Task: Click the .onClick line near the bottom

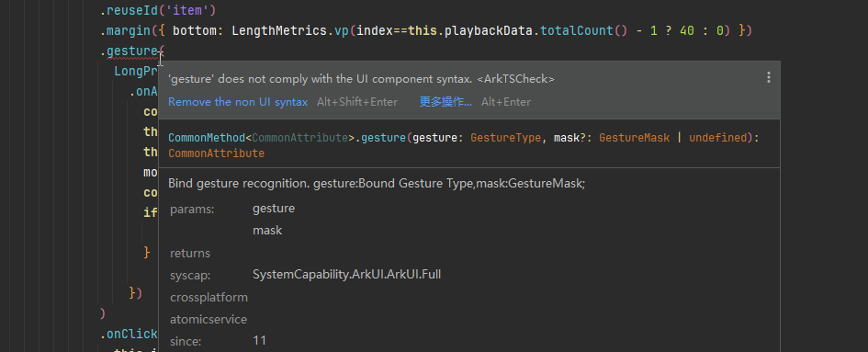Action: point(129,334)
